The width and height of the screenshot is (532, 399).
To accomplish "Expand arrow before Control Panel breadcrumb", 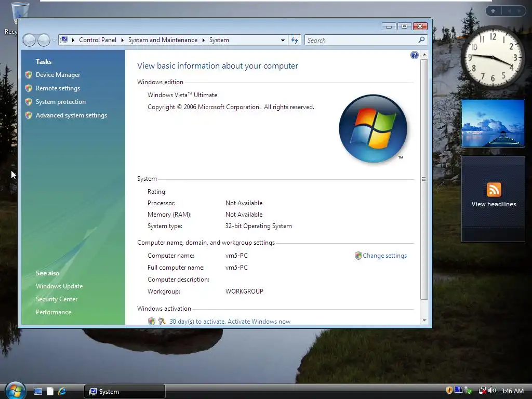I will tap(73, 40).
